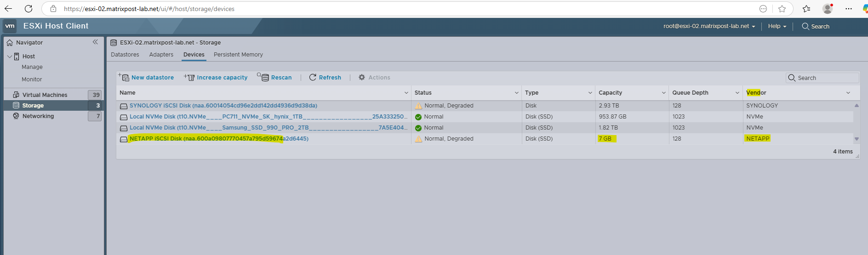Click the storage icon beside the page title

(114, 43)
